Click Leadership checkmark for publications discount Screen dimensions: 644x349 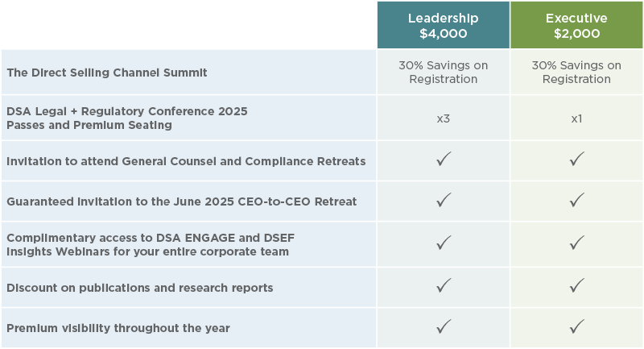[444, 285]
